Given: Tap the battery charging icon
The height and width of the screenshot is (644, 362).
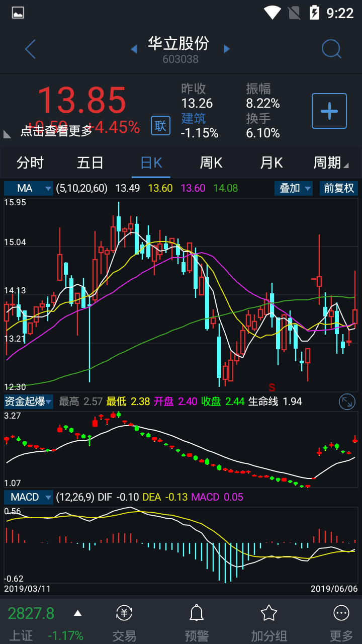Looking at the screenshot, I should 314,13.
